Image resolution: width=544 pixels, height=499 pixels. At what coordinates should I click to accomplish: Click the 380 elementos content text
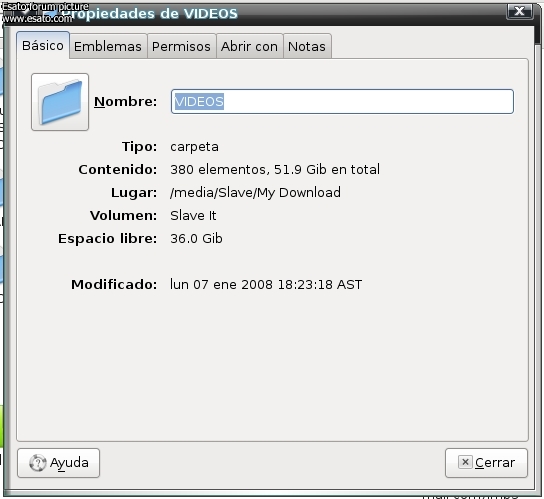(275, 170)
